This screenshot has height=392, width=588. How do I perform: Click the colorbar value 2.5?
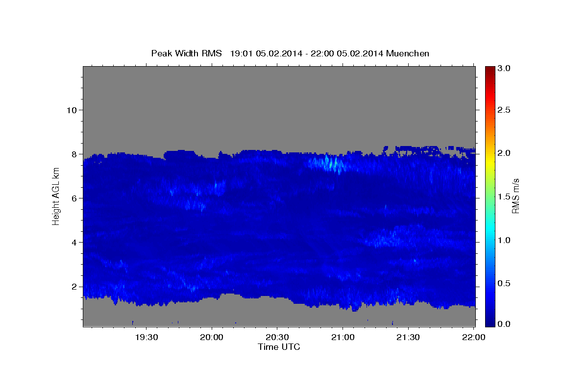click(x=505, y=110)
